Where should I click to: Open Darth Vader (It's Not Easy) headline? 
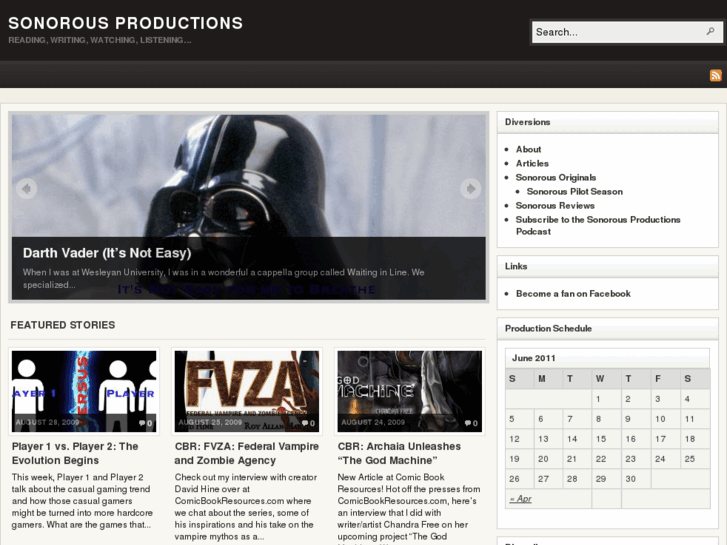point(107,253)
